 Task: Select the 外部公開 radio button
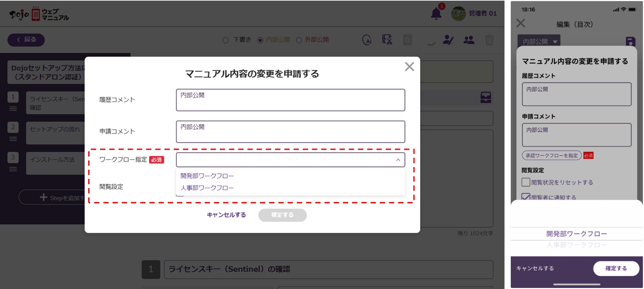(x=299, y=40)
